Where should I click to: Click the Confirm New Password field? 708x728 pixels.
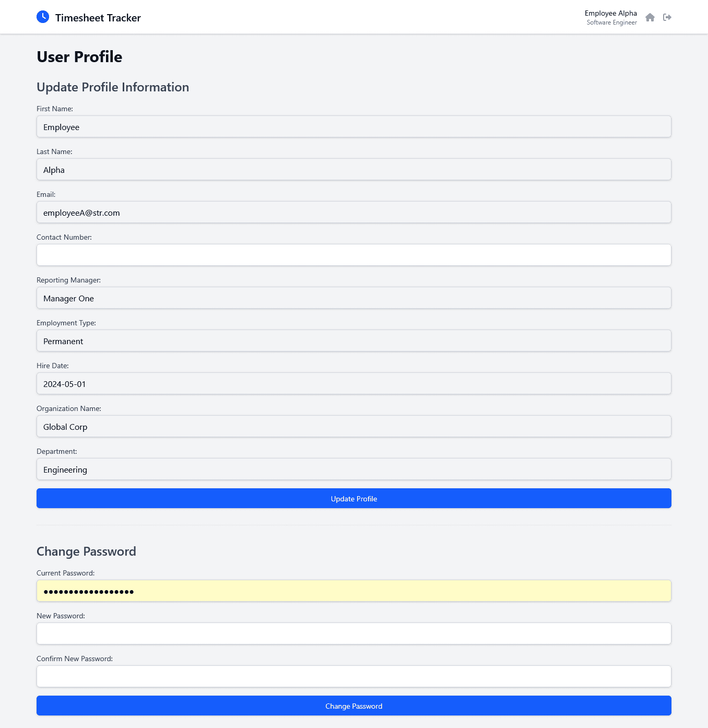(x=353, y=677)
